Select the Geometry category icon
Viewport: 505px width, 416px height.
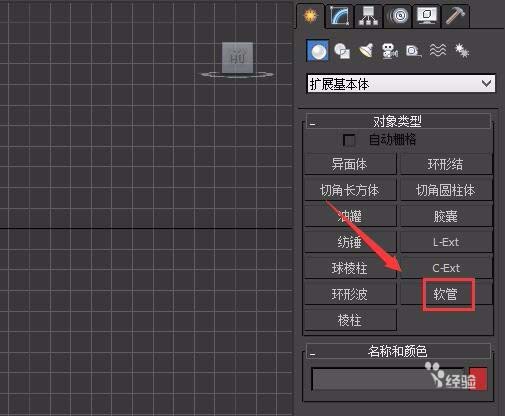(x=317, y=51)
